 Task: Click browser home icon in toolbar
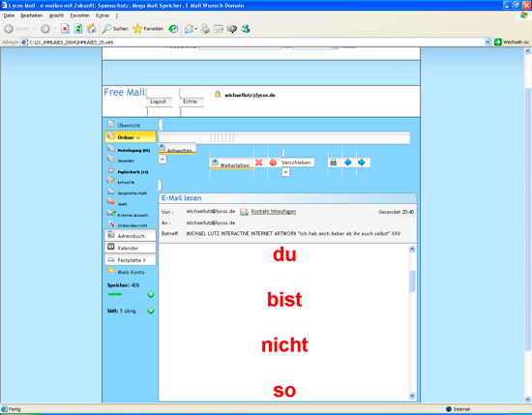point(92,29)
